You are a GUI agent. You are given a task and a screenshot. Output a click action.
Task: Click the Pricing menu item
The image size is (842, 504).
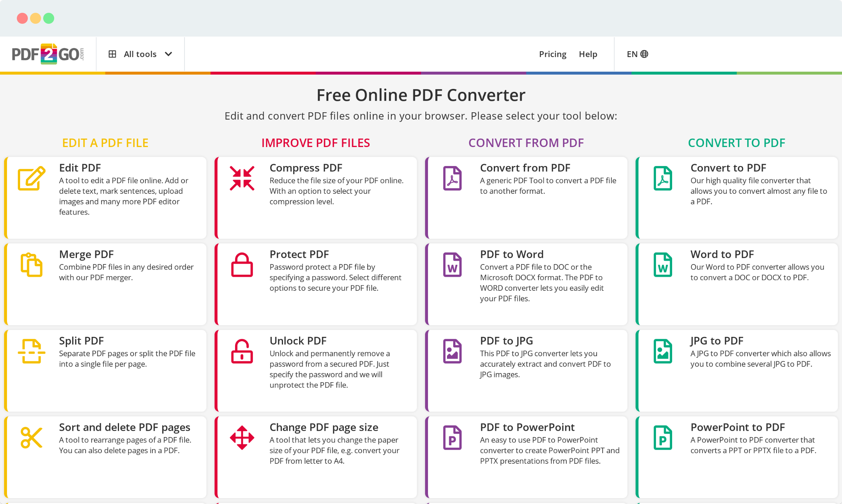(552, 54)
